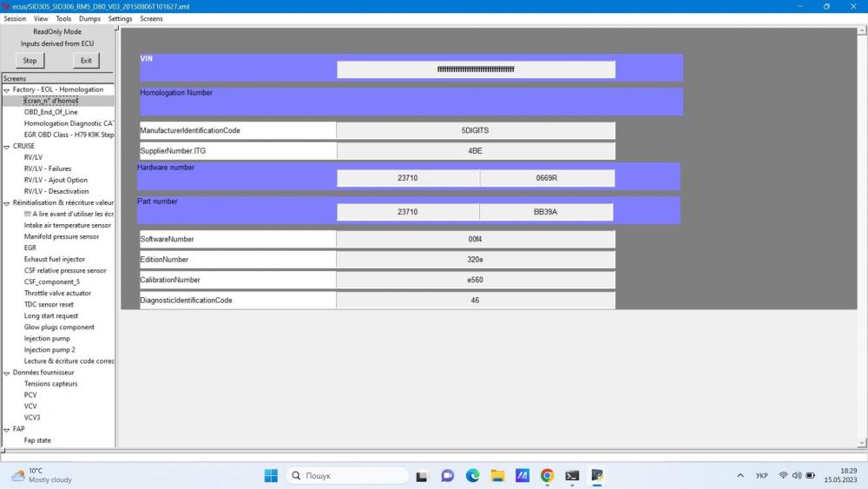Open Exhaust fuel injector screen
The width and height of the screenshot is (868, 489).
tap(54, 259)
